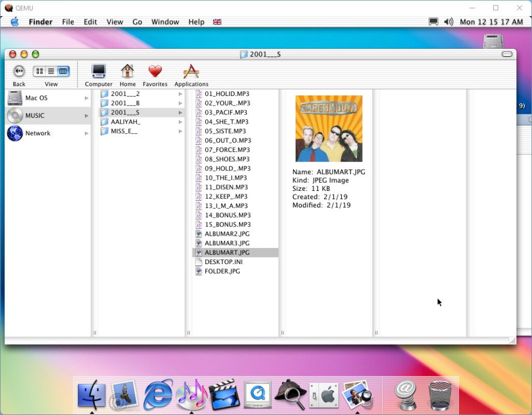The width and height of the screenshot is (532, 415).
Task: Open Internet Explorer in the Dock
Action: 158,394
